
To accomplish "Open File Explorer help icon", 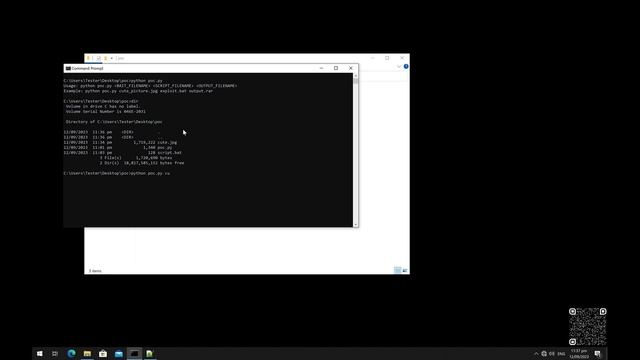I will (x=406, y=67).
